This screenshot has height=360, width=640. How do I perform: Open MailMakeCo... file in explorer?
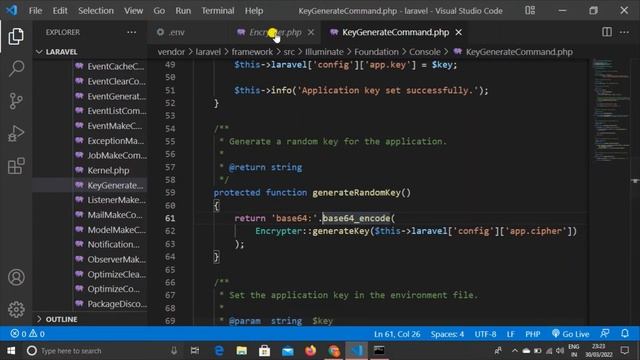click(x=115, y=215)
